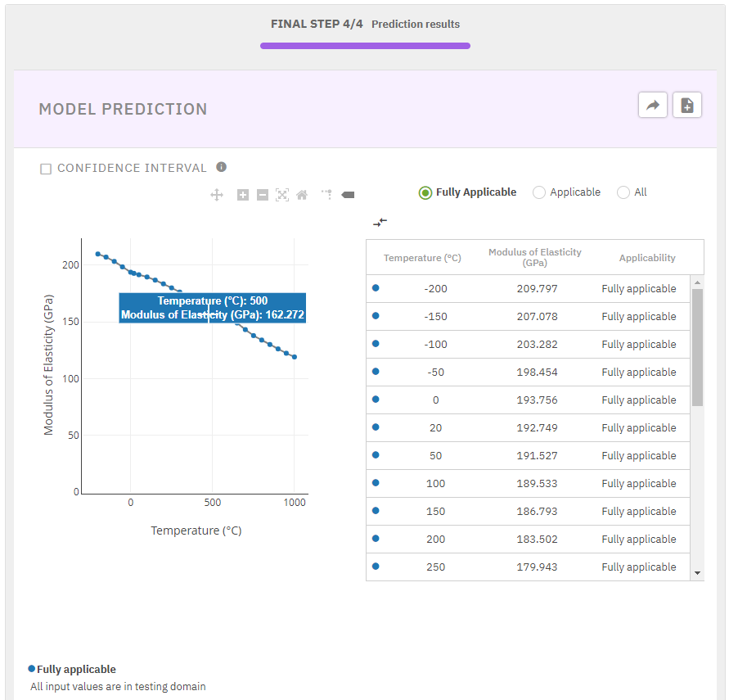729x700 pixels.
Task: Click the Applicability column header
Action: tap(647, 258)
